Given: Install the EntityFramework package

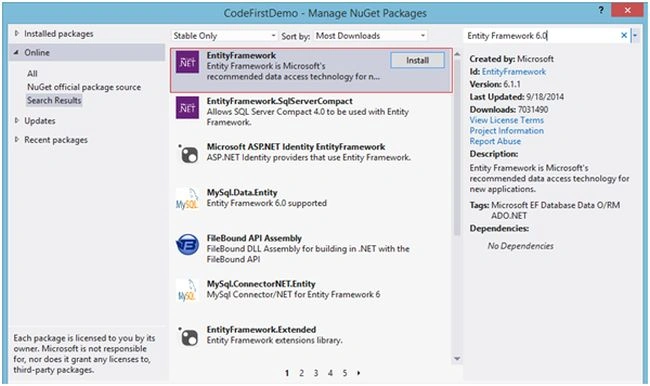Looking at the screenshot, I should click(417, 61).
